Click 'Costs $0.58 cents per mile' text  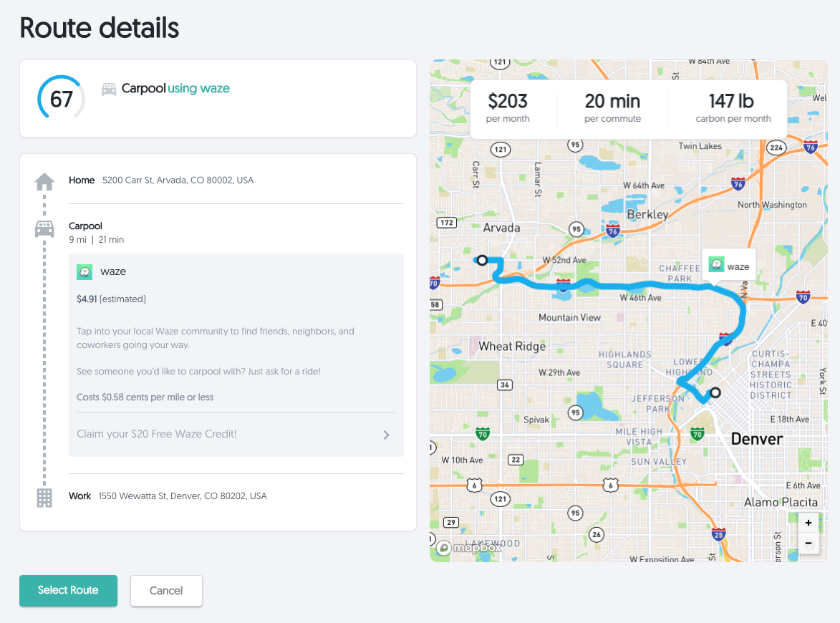tap(145, 397)
